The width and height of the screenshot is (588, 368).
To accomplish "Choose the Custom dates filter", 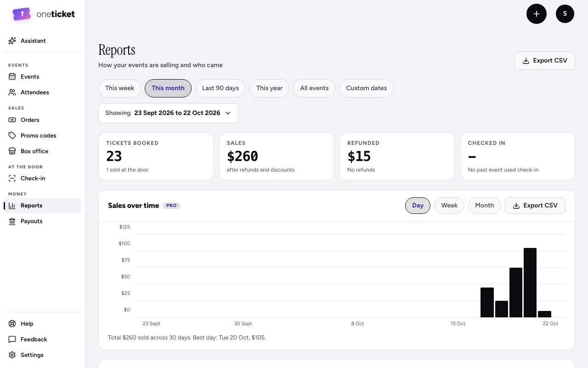I will click(x=367, y=88).
